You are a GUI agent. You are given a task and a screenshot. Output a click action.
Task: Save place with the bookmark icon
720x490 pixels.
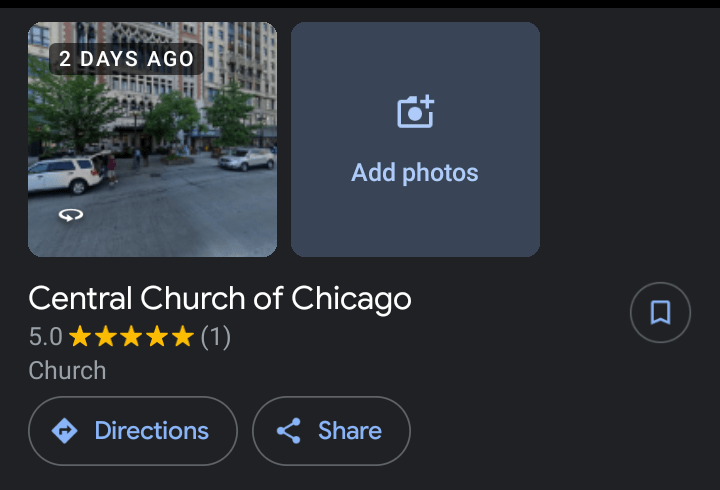[x=660, y=312]
